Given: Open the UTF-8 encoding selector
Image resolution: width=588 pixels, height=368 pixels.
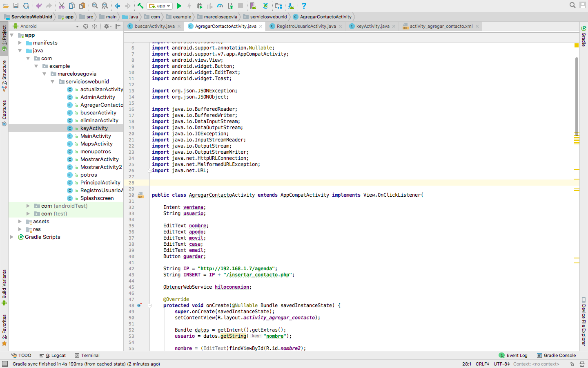Looking at the screenshot, I should [501, 364].
